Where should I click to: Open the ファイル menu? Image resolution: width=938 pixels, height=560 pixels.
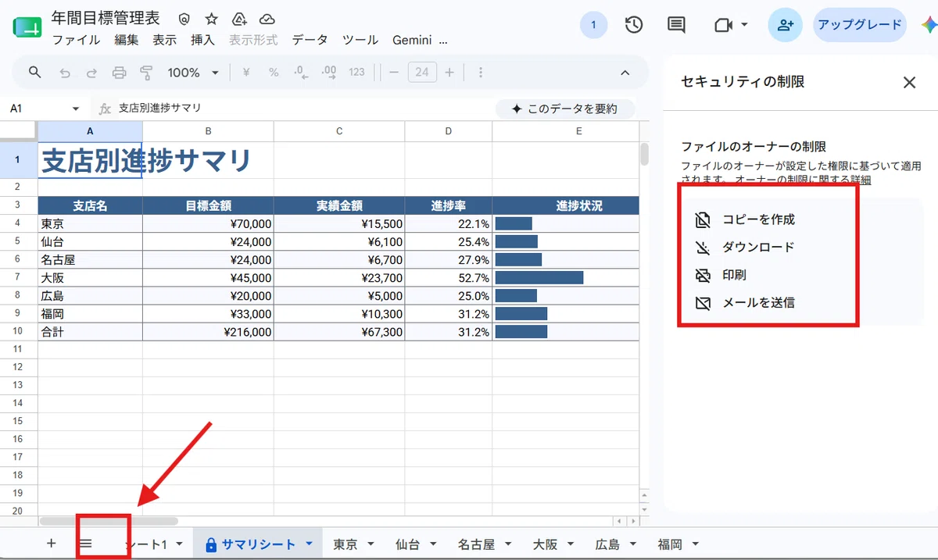(x=76, y=40)
